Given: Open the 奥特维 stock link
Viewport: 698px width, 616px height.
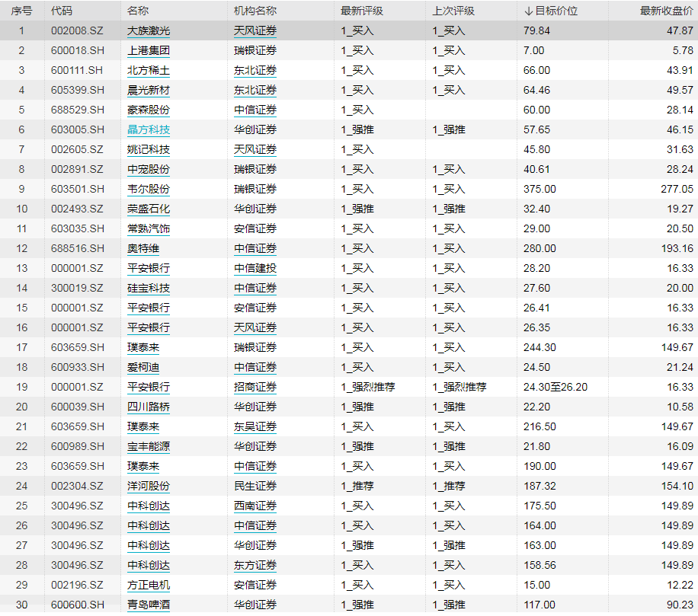Looking at the screenshot, I should click(143, 249).
